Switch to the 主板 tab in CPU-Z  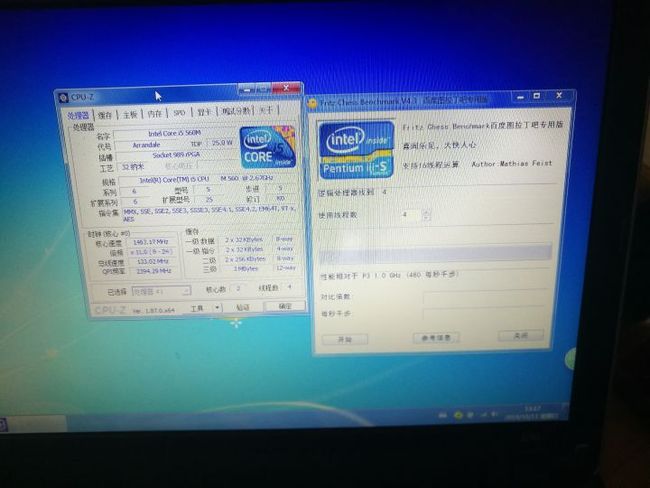tap(130, 114)
